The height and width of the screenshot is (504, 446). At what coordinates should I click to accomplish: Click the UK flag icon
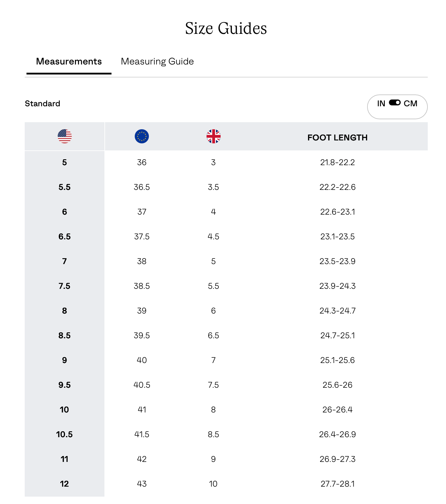(x=214, y=136)
